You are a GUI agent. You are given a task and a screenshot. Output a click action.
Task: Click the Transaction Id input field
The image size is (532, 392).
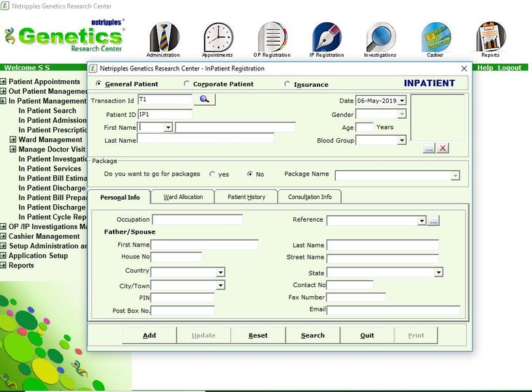coord(165,99)
